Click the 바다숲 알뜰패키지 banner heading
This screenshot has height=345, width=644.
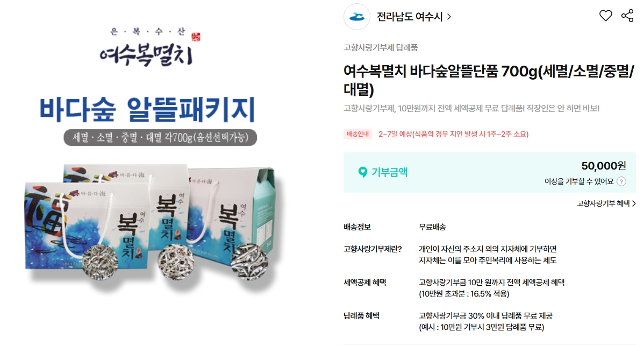147,109
